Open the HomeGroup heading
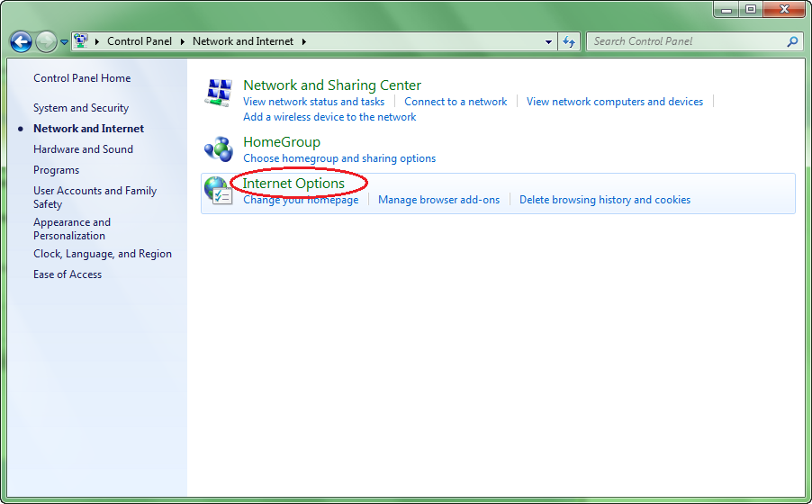This screenshot has width=812, height=504. point(282,142)
